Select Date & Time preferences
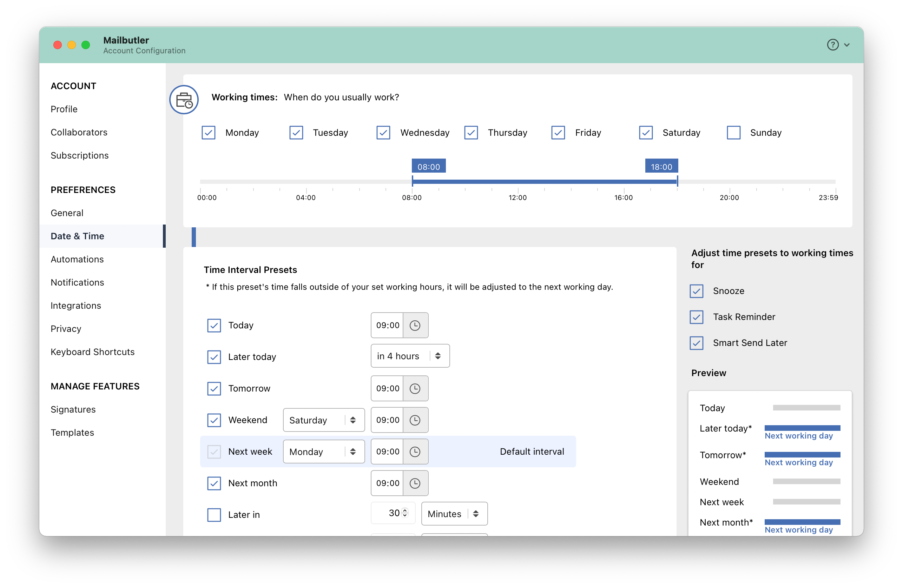Image resolution: width=903 pixels, height=588 pixels. 103,236
